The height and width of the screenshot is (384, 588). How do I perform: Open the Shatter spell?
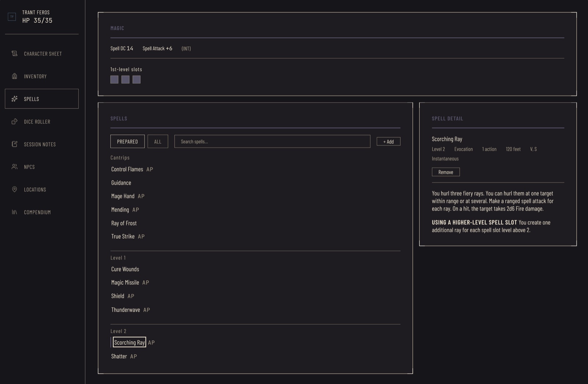[119, 356]
